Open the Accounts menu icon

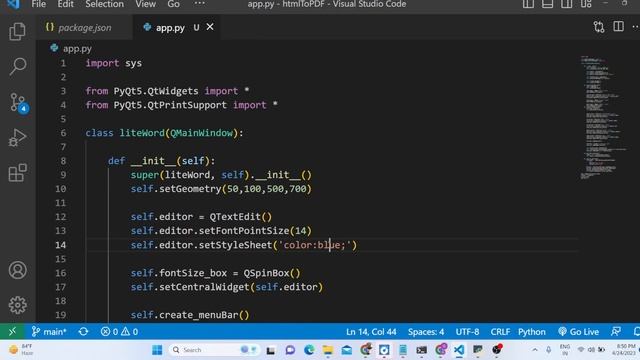(x=18, y=270)
